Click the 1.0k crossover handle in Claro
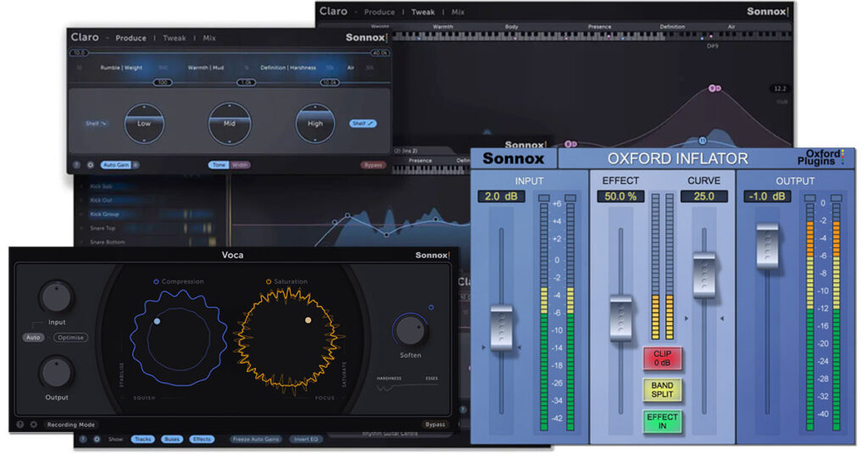868x456 pixels. 246,82
